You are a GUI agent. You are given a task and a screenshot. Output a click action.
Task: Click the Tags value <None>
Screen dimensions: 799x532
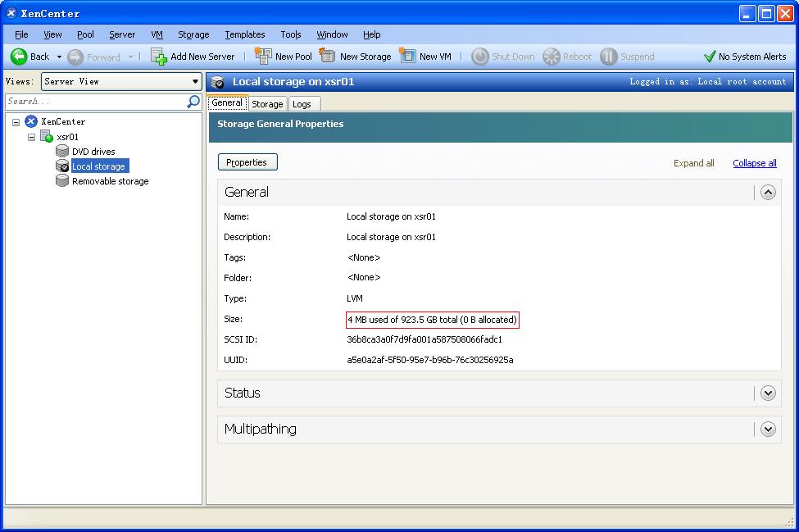(x=364, y=257)
